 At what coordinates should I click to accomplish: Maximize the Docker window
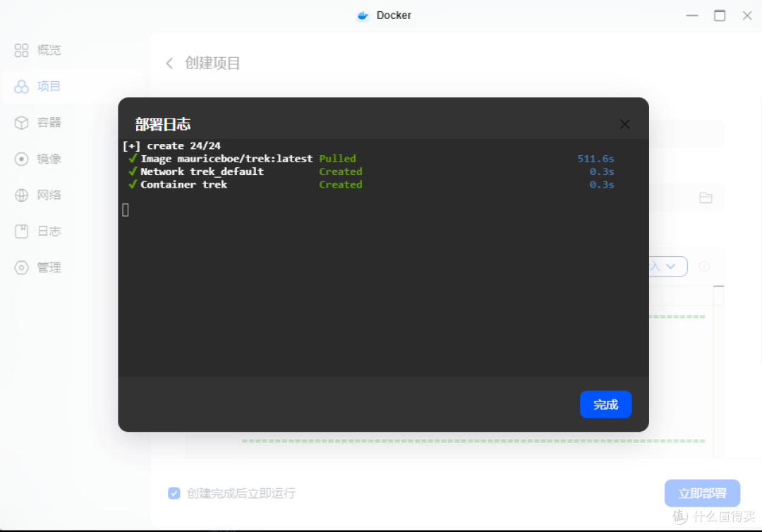click(x=720, y=16)
